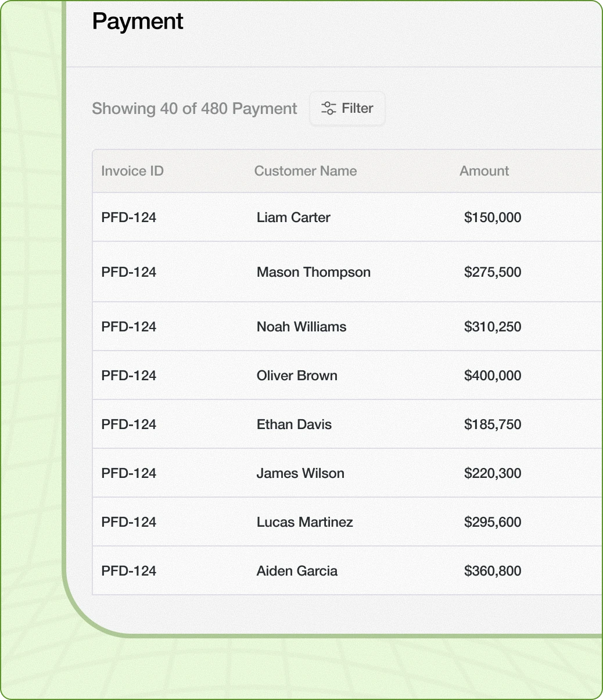This screenshot has width=603, height=700.
Task: Click the PFD-124 invoice in the first row
Action: pos(128,217)
